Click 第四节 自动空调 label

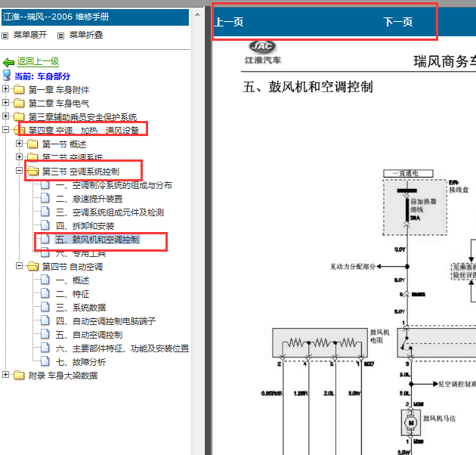click(x=73, y=267)
